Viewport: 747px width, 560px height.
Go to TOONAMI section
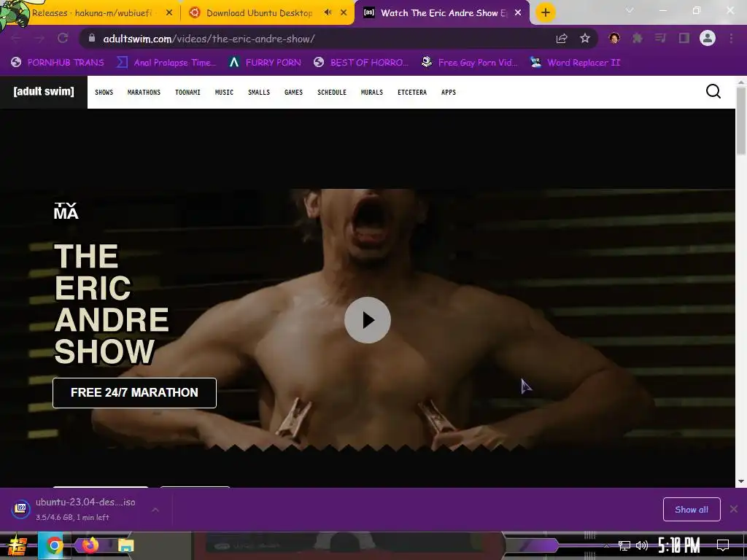(187, 93)
